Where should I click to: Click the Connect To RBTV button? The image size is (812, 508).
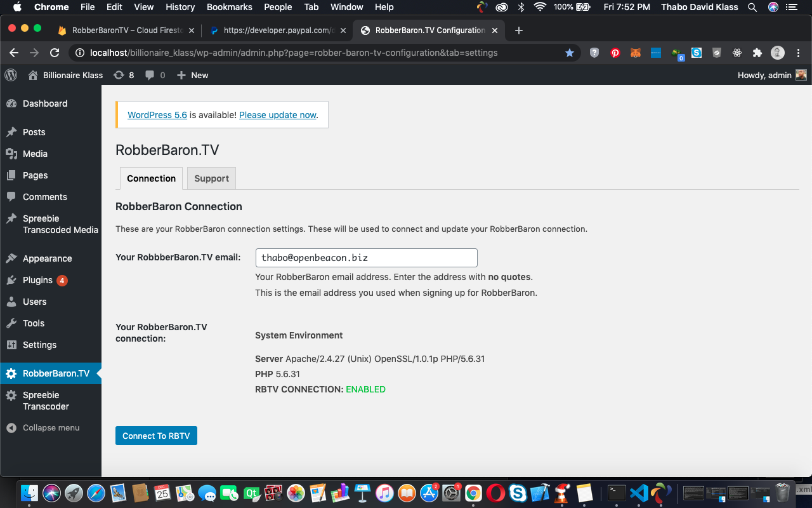pos(156,436)
